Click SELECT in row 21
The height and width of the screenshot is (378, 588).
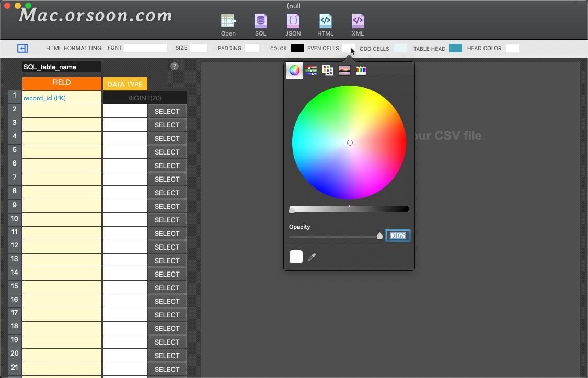[167, 369]
